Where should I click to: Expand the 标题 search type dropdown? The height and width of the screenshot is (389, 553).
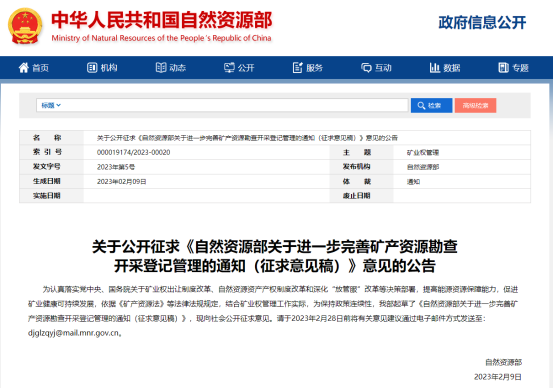pyautogui.click(x=51, y=105)
